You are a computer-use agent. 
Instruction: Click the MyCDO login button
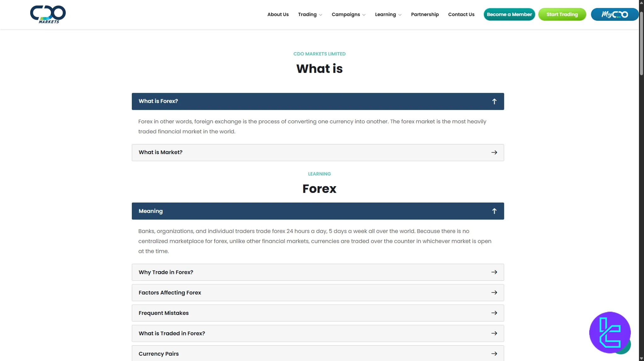[x=614, y=14]
